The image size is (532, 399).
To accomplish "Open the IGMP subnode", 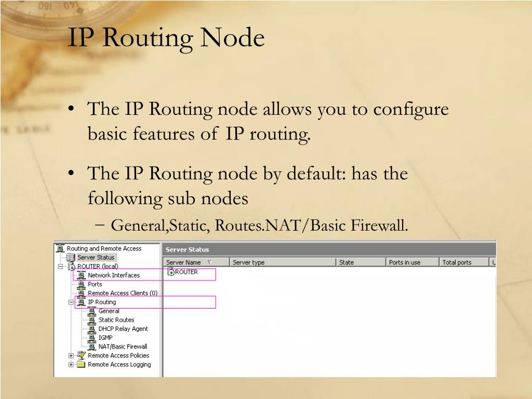I will 105,338.
